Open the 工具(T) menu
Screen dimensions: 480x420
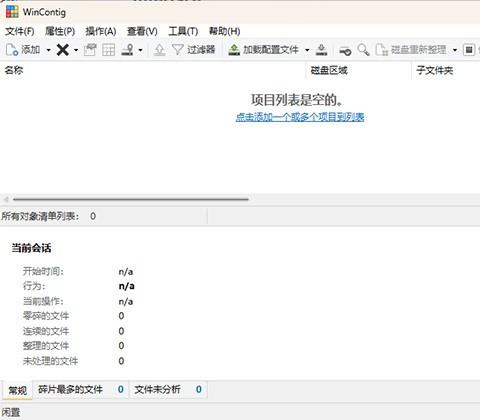pos(183,31)
